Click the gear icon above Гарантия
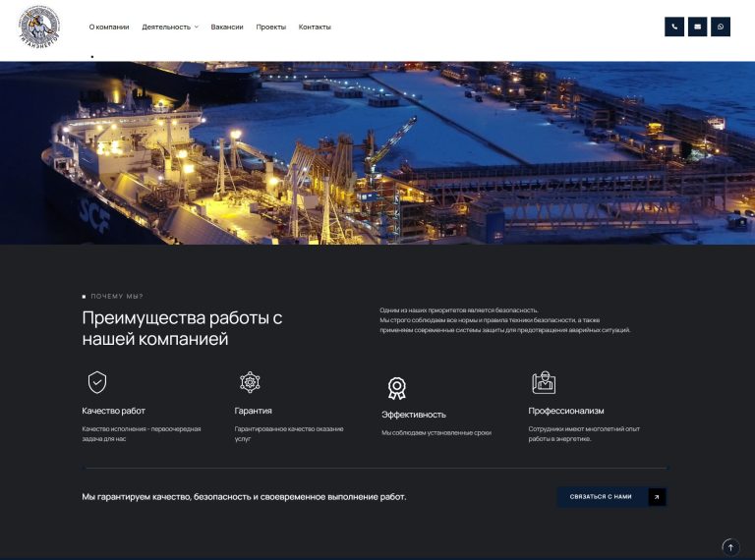Image resolution: width=755 pixels, height=560 pixels. (250, 382)
